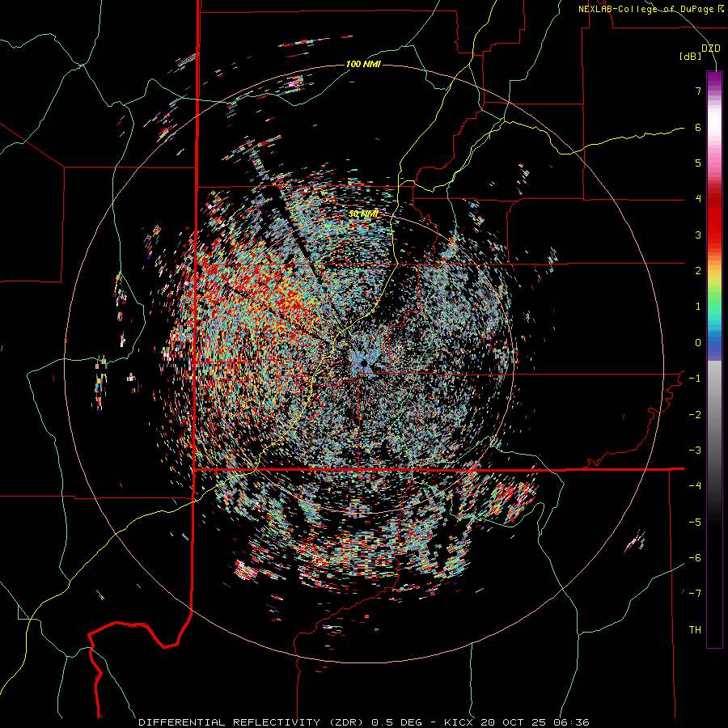Screen dimensions: 728x728
Task: Select the 3 value on color scale
Action: pyautogui.click(x=698, y=235)
